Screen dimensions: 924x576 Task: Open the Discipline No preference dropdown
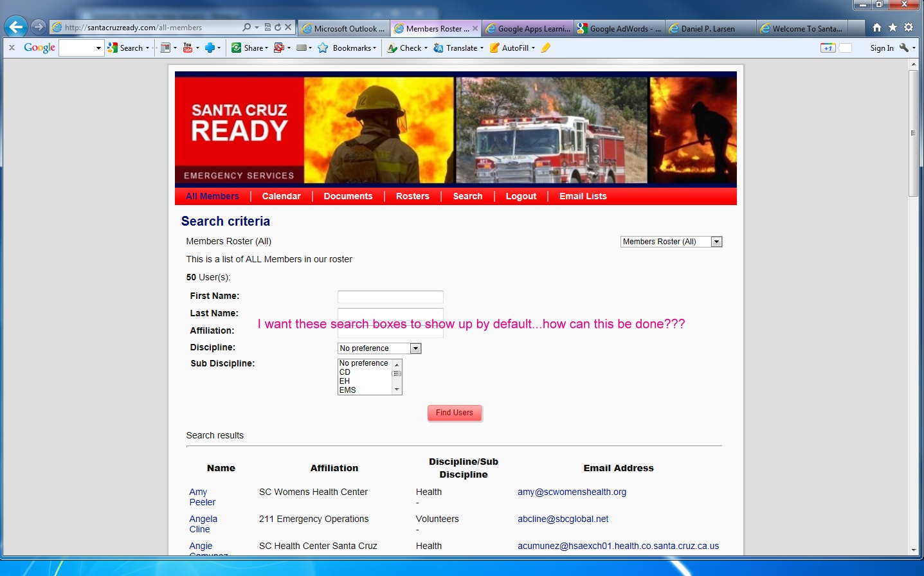(x=379, y=348)
